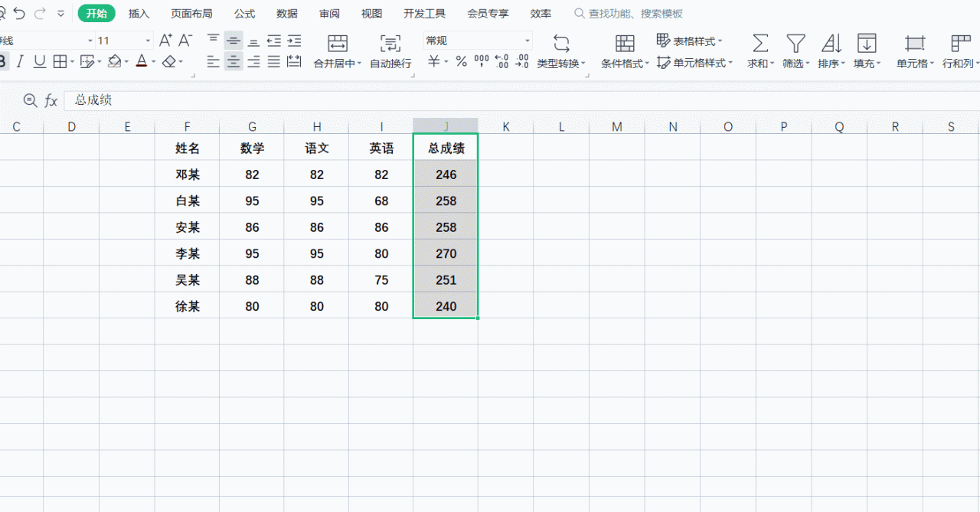This screenshot has width=980, height=512.
Task: Click the 英语 header cell
Action: click(381, 148)
